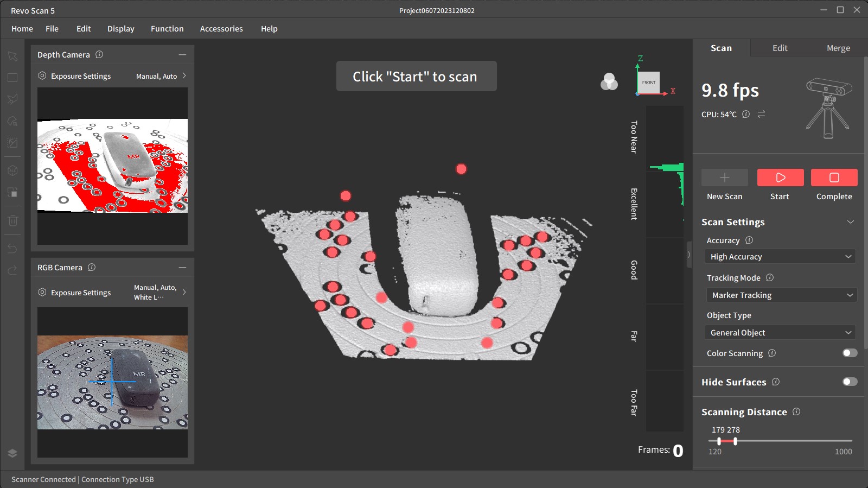Click the Depth Camera info icon
The image size is (868, 488).
99,54
